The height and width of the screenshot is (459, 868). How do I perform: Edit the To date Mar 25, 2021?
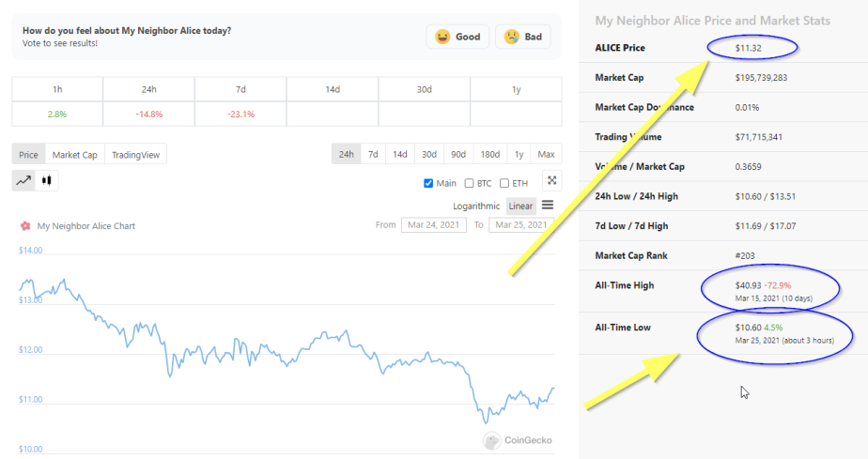click(521, 224)
